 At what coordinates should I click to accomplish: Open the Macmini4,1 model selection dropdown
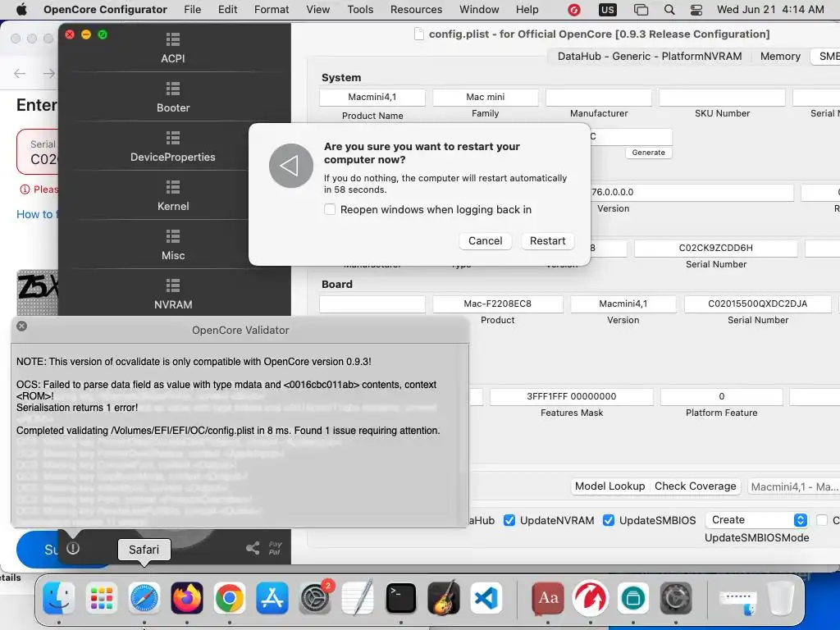(x=794, y=486)
